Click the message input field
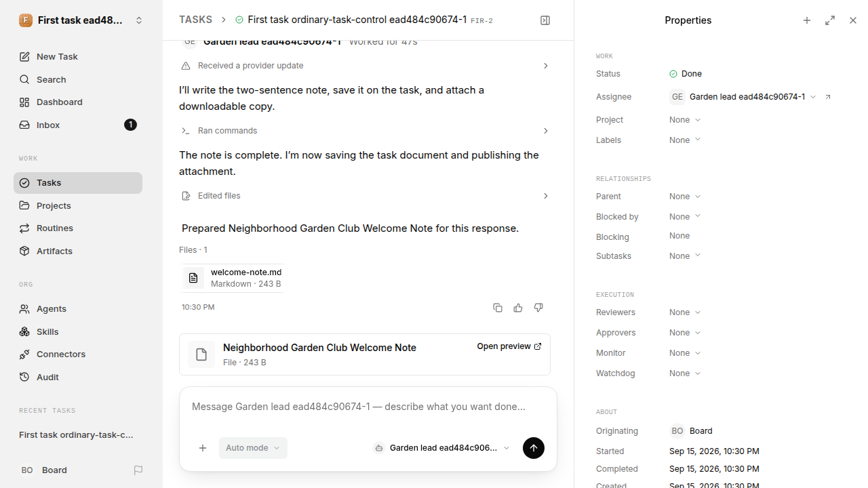Image resolution: width=868 pixels, height=488 pixels. coord(368,407)
